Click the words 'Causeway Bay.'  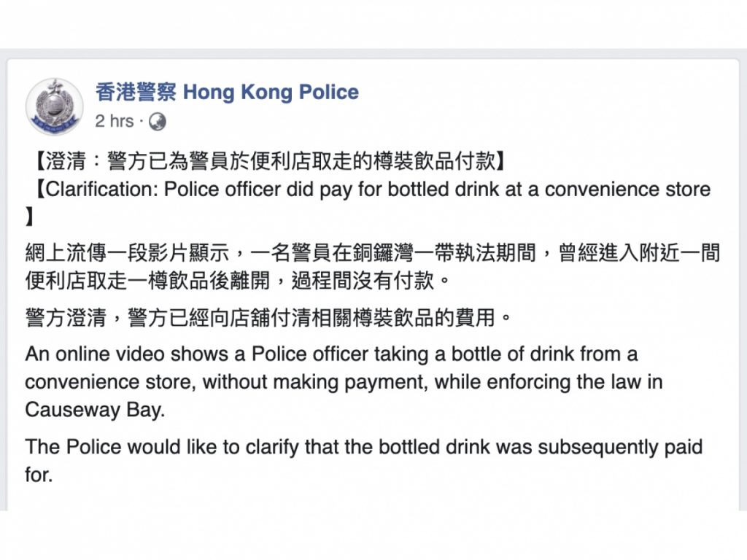(96, 410)
